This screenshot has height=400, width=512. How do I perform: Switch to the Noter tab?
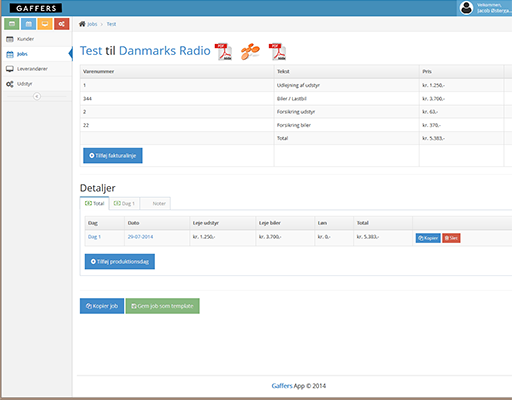pos(155,203)
